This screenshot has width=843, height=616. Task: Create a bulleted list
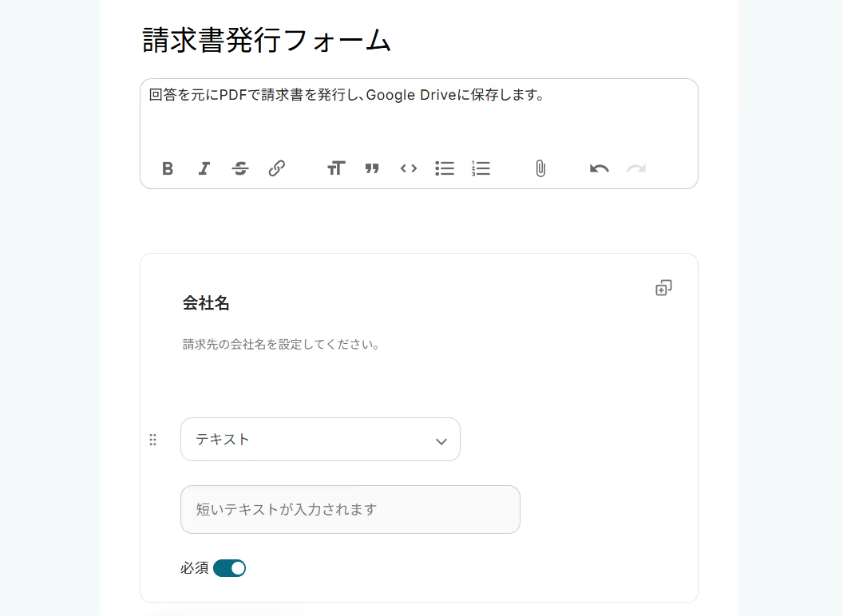tap(445, 168)
